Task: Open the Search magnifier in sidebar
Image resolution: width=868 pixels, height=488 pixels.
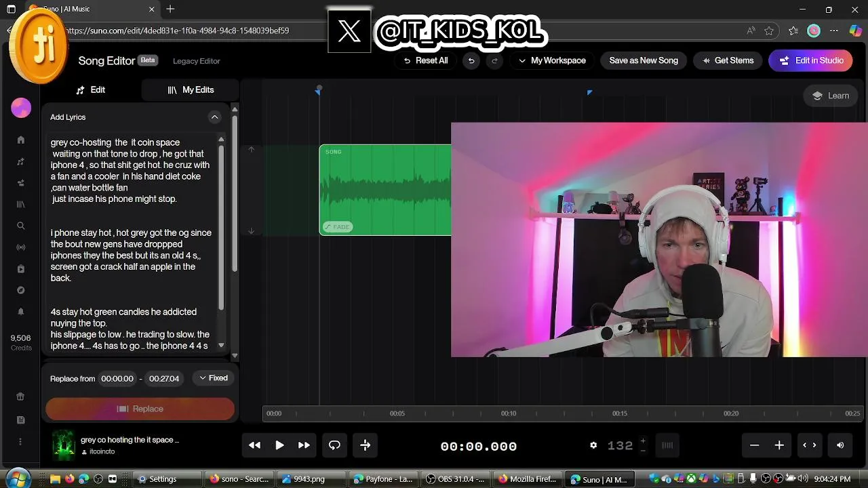Action: pyautogui.click(x=21, y=226)
